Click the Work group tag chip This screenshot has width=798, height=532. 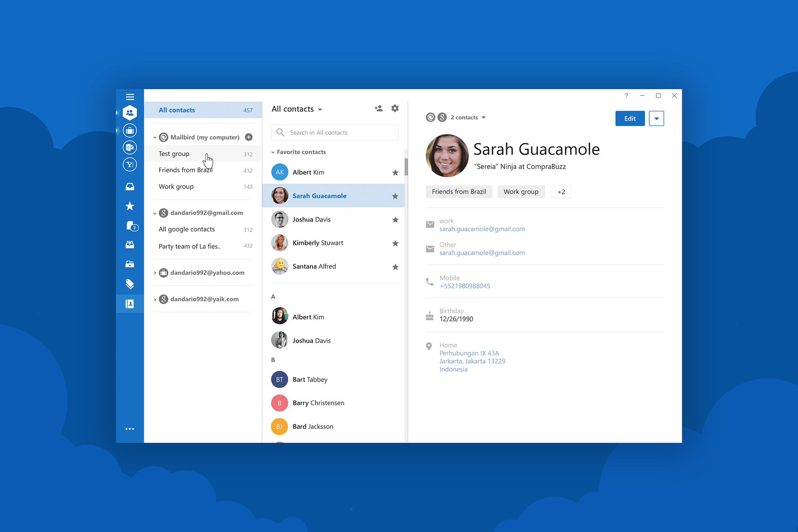point(521,192)
